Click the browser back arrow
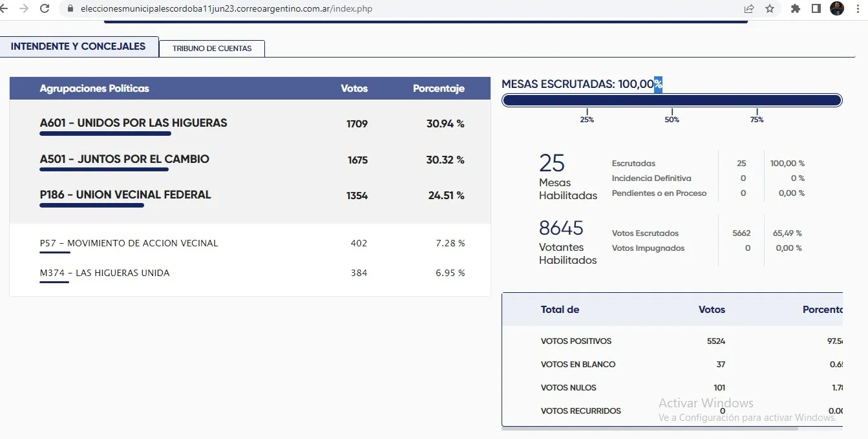 (x=4, y=8)
